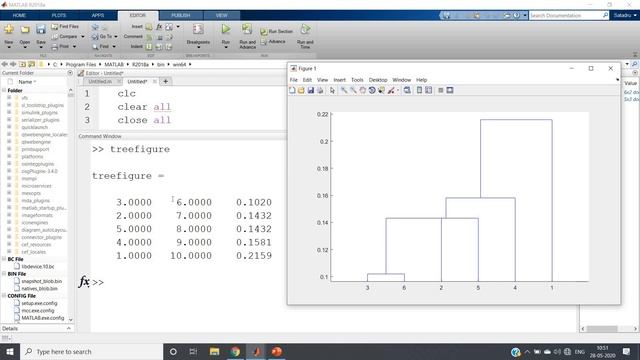Screen dimensions: 640x360
Task: Click Open File icon in Figure 1 toolbar
Action: (x=301, y=90)
